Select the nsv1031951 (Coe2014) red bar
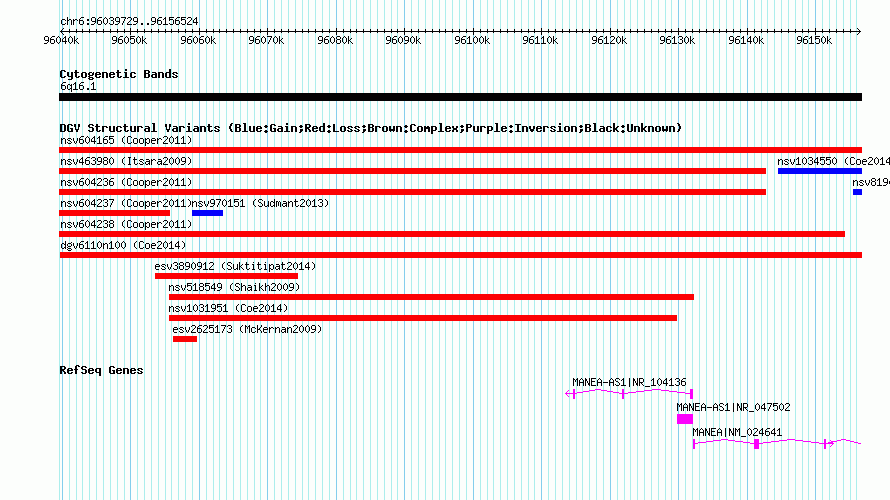 (x=423, y=318)
